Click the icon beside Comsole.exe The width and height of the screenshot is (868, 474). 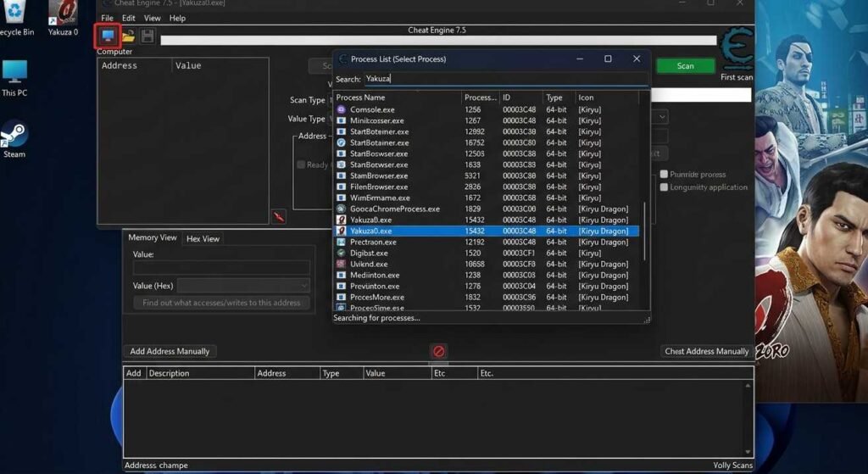[341, 109]
